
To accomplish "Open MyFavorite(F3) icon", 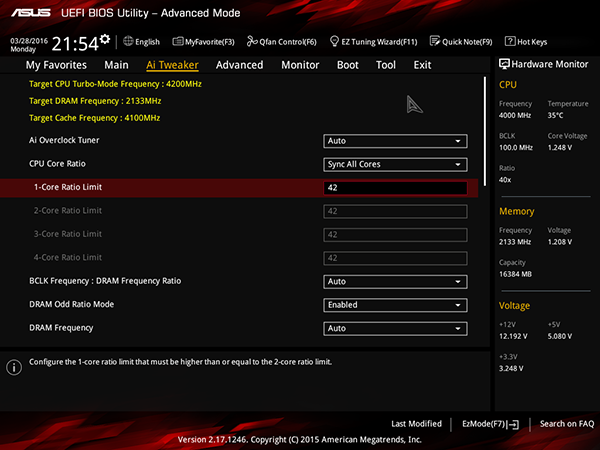I will tap(178, 41).
